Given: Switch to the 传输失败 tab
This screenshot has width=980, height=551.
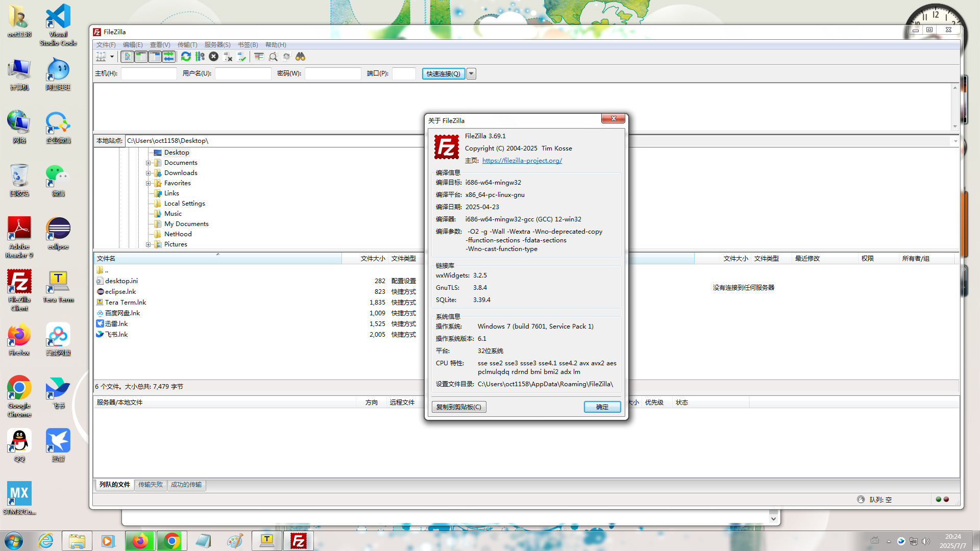Looking at the screenshot, I should pyautogui.click(x=151, y=485).
